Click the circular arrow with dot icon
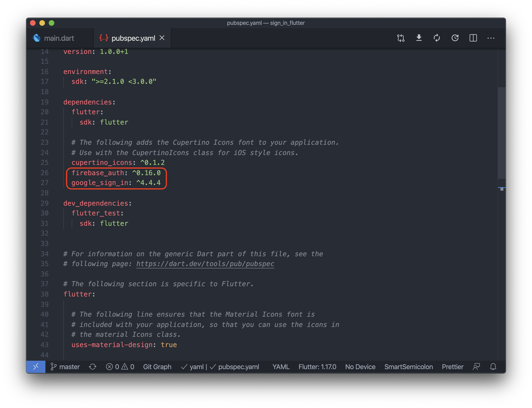Image resolution: width=532 pixels, height=408 pixels. click(455, 38)
